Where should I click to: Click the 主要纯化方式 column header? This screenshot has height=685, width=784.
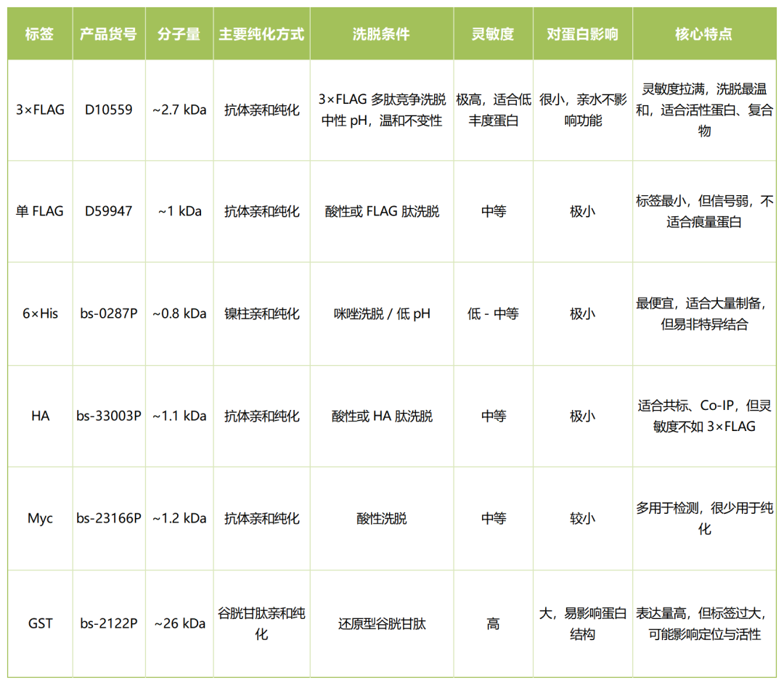pos(261,34)
